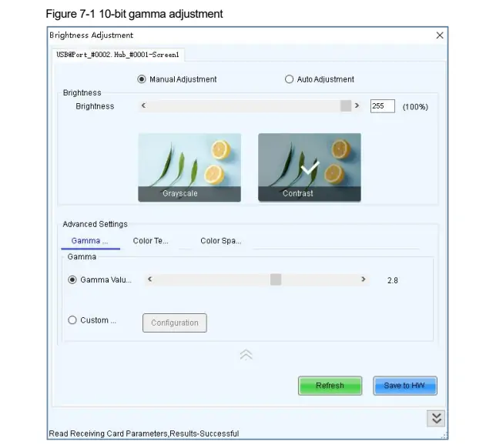Image resolution: width=486 pixels, height=448 pixels.
Task: Select the Grayscale image thumbnail
Action: tap(189, 167)
